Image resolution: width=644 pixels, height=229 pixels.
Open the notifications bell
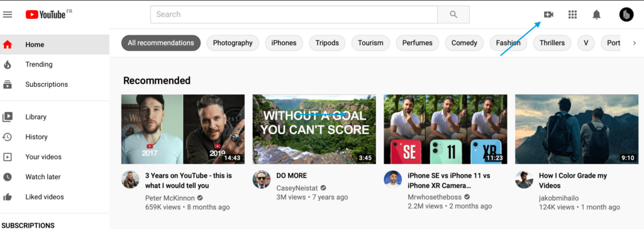point(596,15)
